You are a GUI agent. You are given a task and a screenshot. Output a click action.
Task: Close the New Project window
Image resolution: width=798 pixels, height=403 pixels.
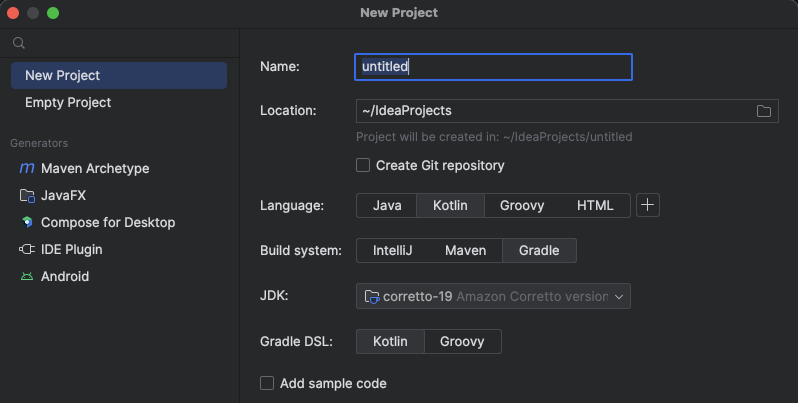pos(13,13)
